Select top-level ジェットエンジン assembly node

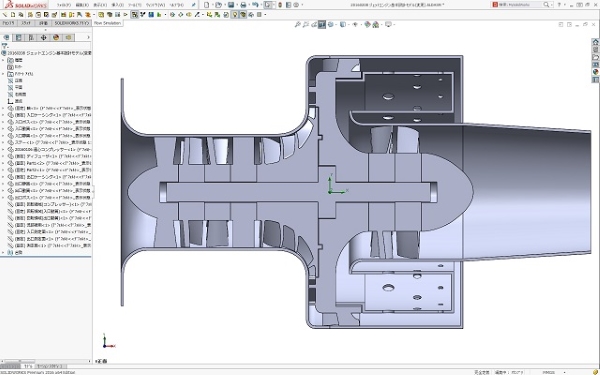click(47, 53)
